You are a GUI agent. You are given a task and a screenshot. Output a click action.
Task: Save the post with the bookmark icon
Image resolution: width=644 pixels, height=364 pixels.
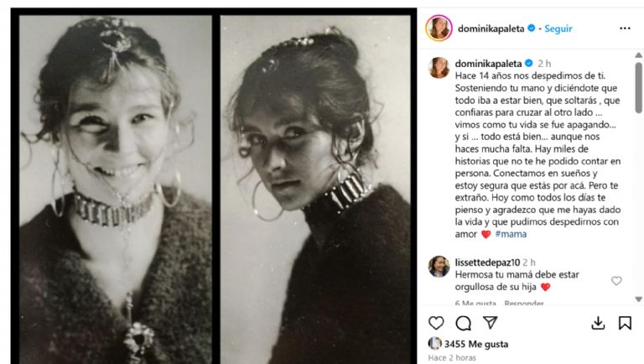tap(625, 323)
